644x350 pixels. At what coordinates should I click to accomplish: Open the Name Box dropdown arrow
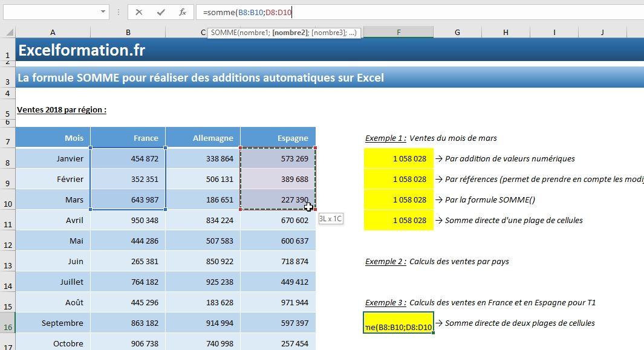102,11
